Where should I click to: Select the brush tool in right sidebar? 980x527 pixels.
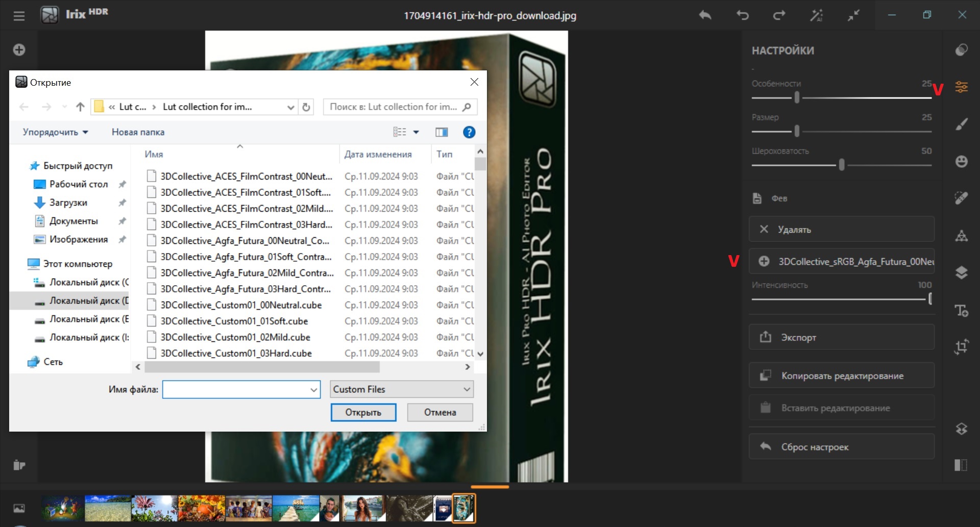(x=961, y=124)
